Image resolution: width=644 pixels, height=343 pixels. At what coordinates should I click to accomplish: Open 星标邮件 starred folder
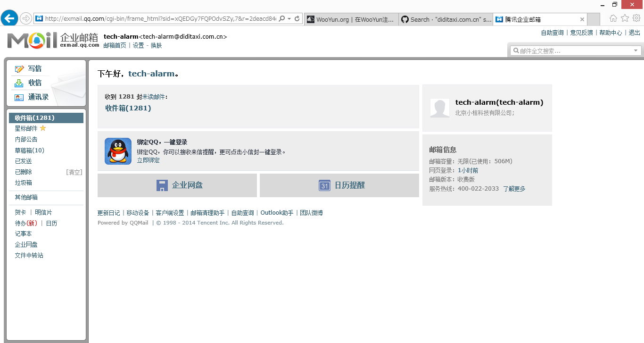click(x=26, y=128)
